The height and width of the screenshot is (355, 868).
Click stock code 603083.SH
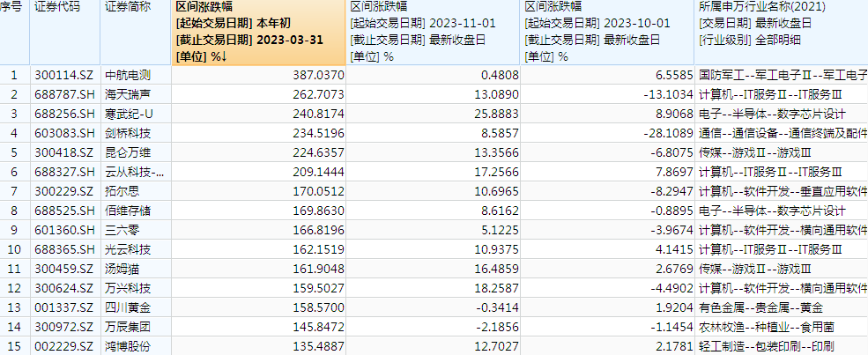[x=64, y=133]
